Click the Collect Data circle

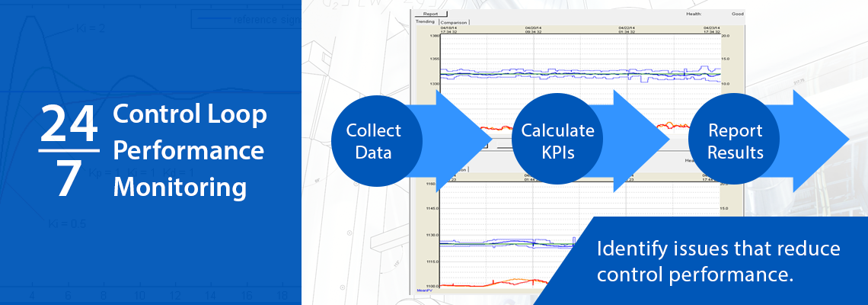[376, 141]
